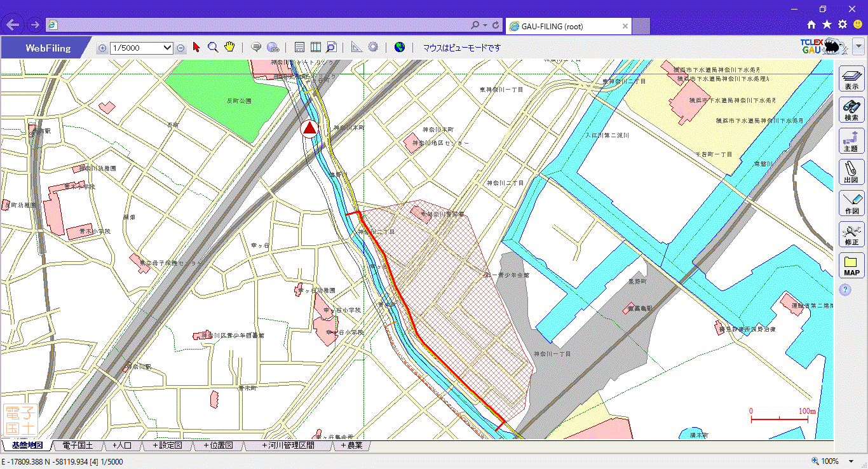Click the zoom in plus button
Screen dimensions: 868x469
pyautogui.click(x=102, y=48)
